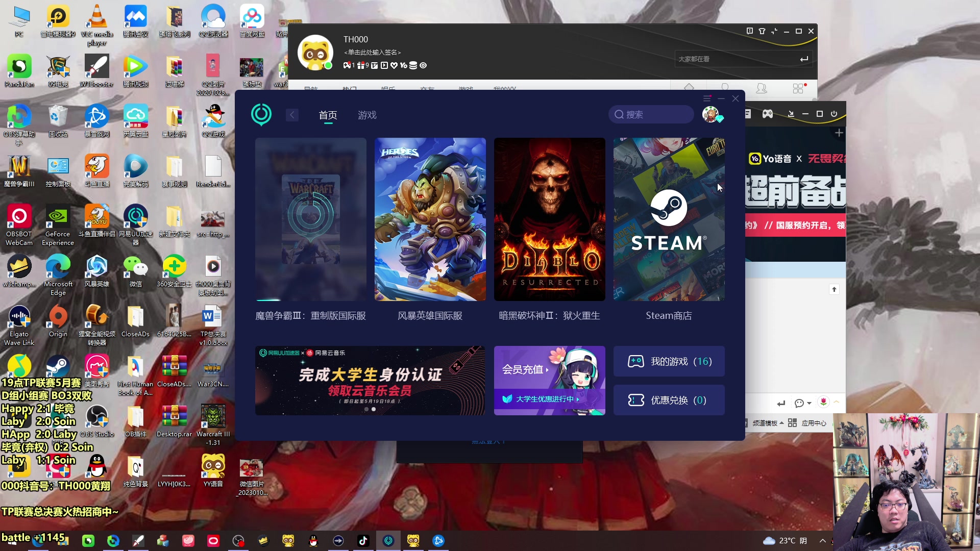Click the power icon in YY channel window

(834, 114)
